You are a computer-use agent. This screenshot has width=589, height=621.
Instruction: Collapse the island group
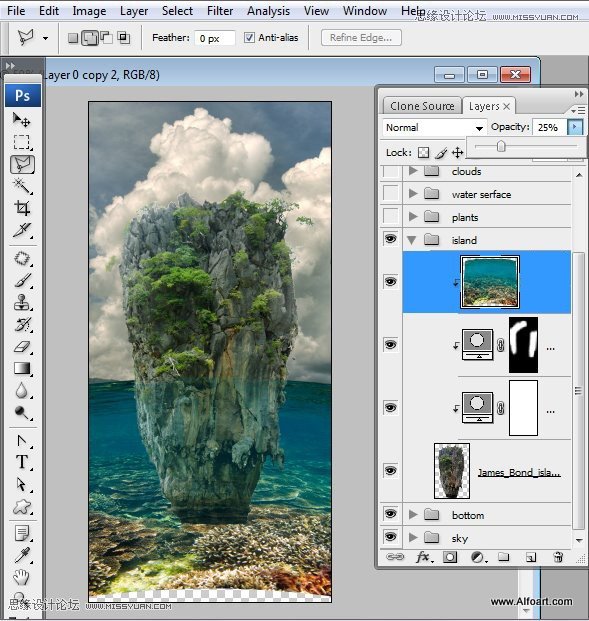(x=412, y=240)
